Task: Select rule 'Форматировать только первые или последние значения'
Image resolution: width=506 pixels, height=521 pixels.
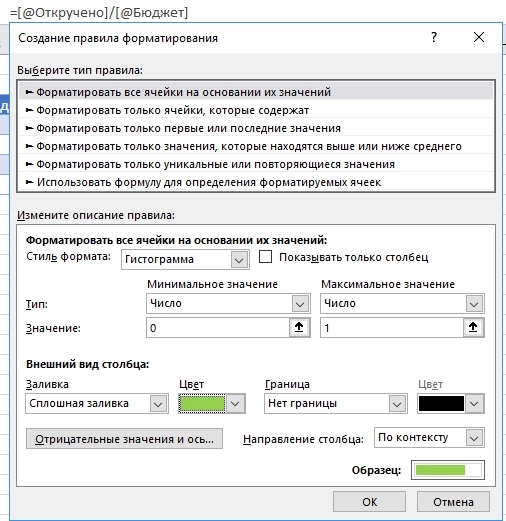Action: (x=256, y=128)
